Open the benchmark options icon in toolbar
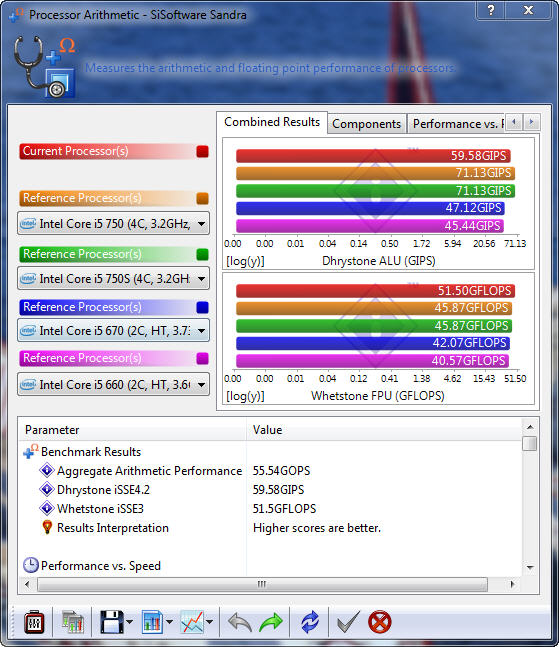This screenshot has width=559, height=647. pyautogui.click(x=34, y=622)
